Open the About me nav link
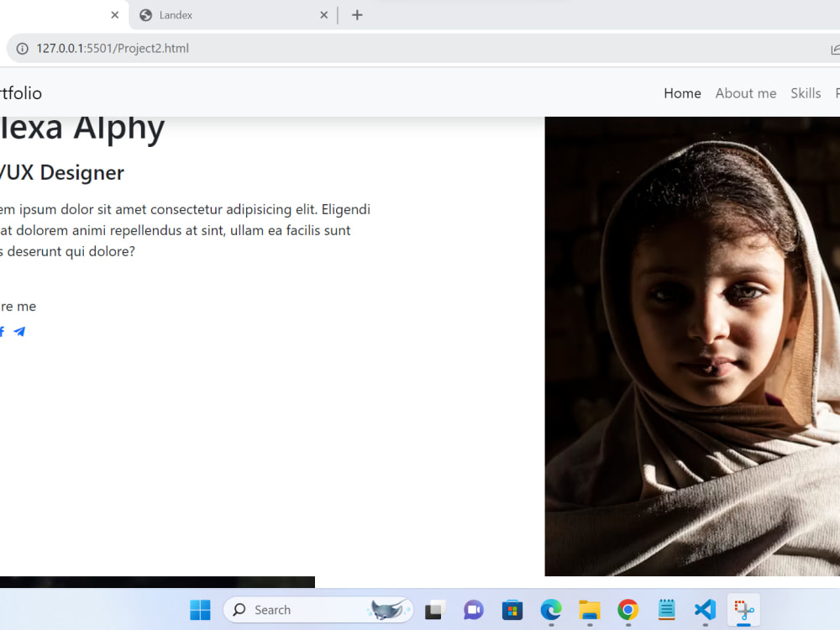This screenshot has width=840, height=630. click(746, 93)
